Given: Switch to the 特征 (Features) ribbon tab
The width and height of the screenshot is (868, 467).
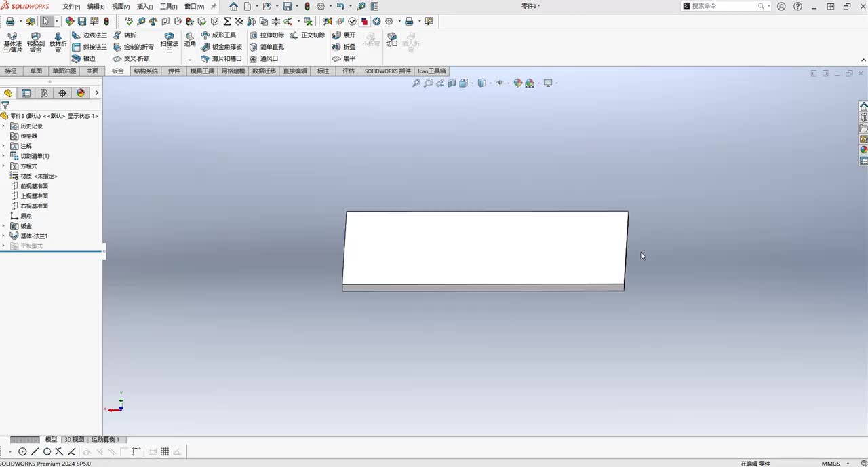Looking at the screenshot, I should click(11, 71).
